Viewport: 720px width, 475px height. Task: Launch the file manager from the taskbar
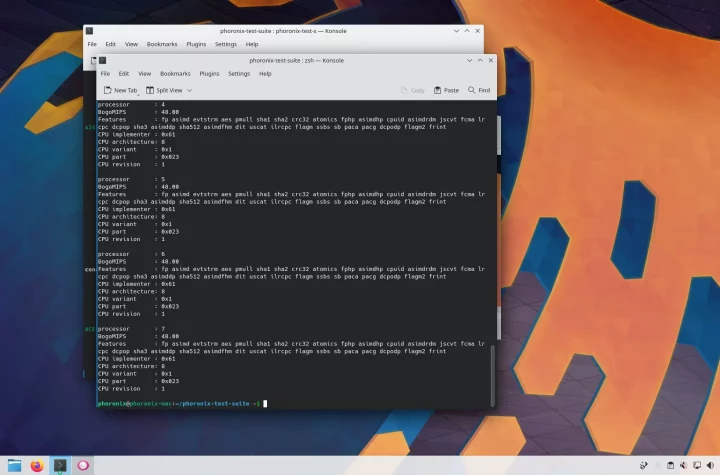14,465
